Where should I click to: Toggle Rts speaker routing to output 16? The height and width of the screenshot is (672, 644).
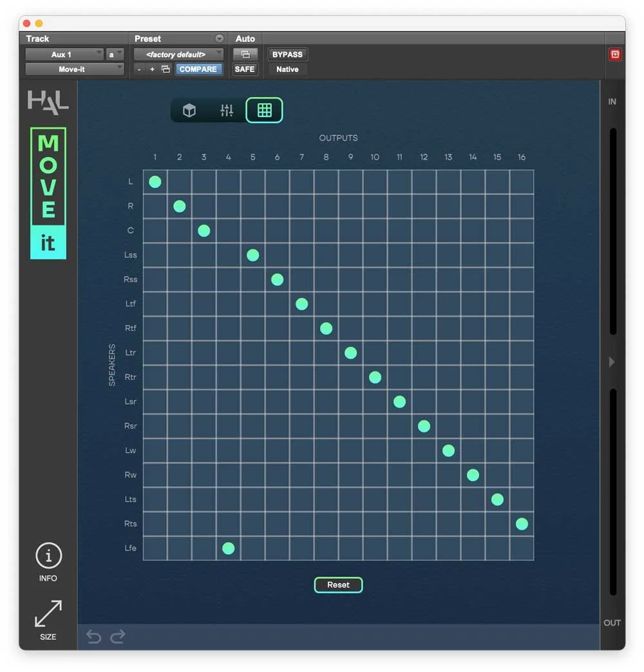click(x=522, y=524)
